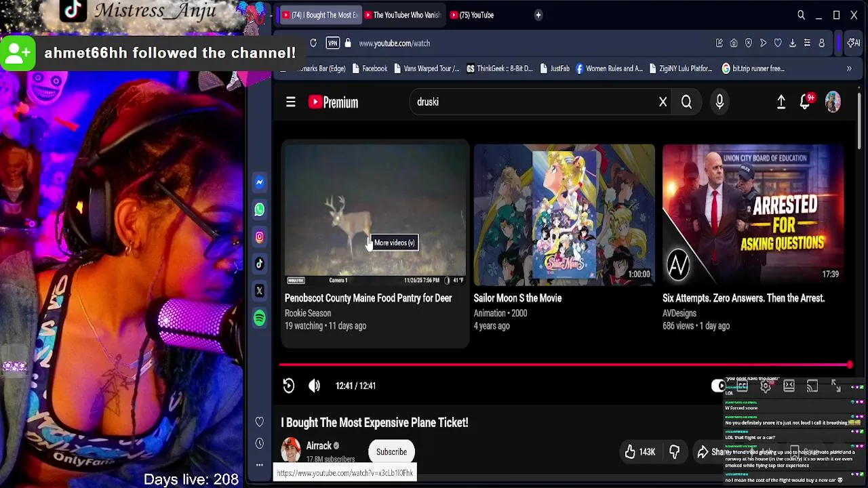The width and height of the screenshot is (868, 488).
Task: Open 'Six Attempts. Zero Answers. Then the Arrest.' title
Action: tap(743, 298)
